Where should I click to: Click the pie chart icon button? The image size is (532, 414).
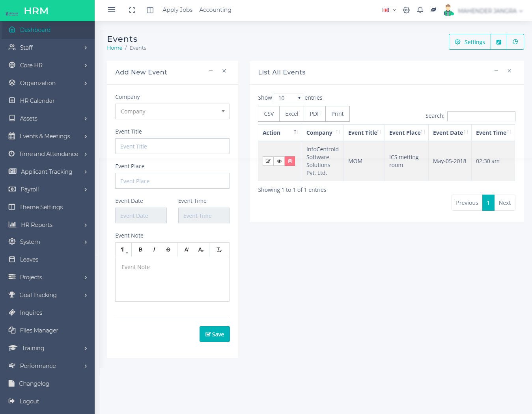515,42
